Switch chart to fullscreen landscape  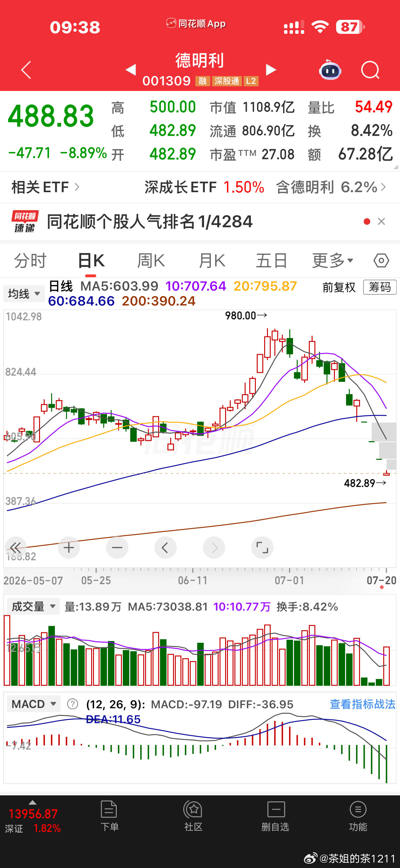(x=262, y=548)
